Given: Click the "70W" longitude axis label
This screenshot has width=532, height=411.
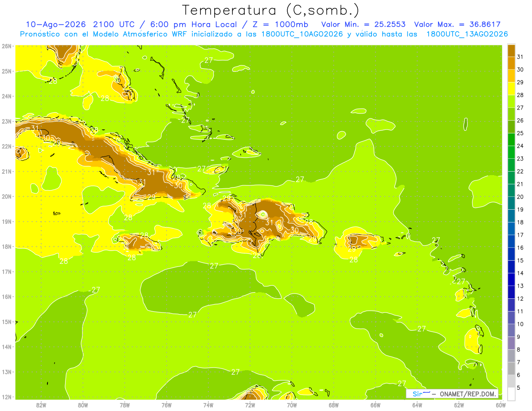Looking at the screenshot, I should pyautogui.click(x=292, y=405).
